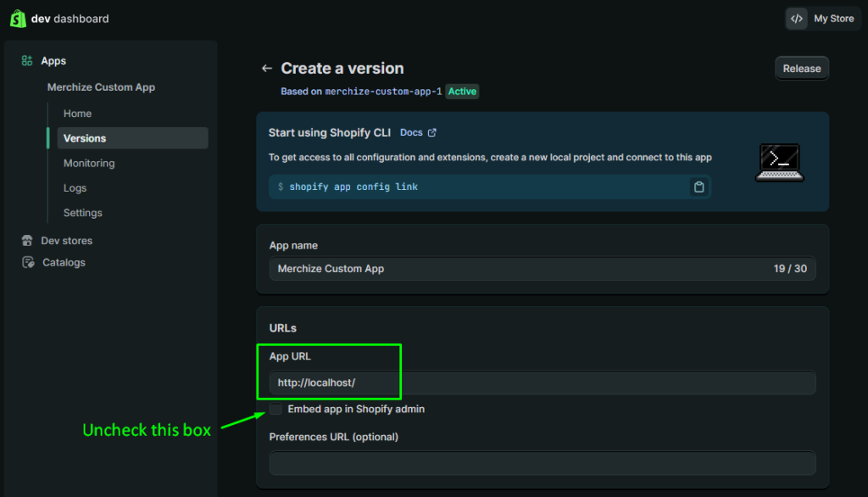Click the Create a version heading
This screenshot has width=868, height=497.
pyautogui.click(x=342, y=68)
